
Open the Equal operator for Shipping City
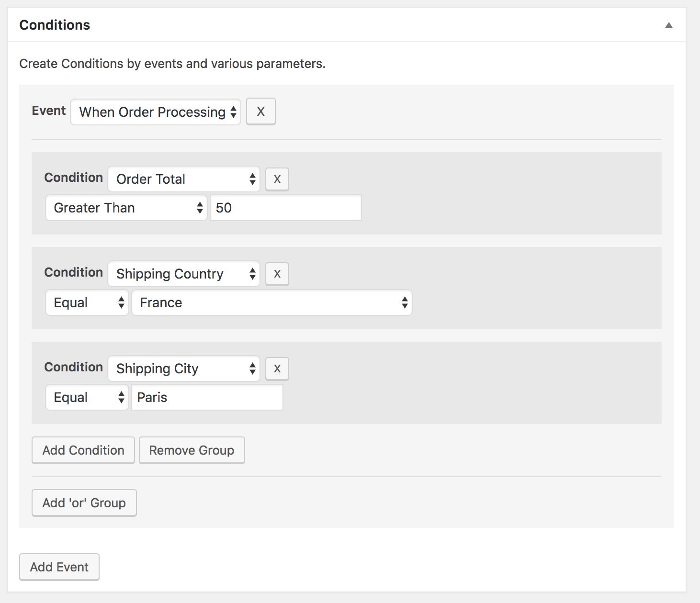[87, 397]
